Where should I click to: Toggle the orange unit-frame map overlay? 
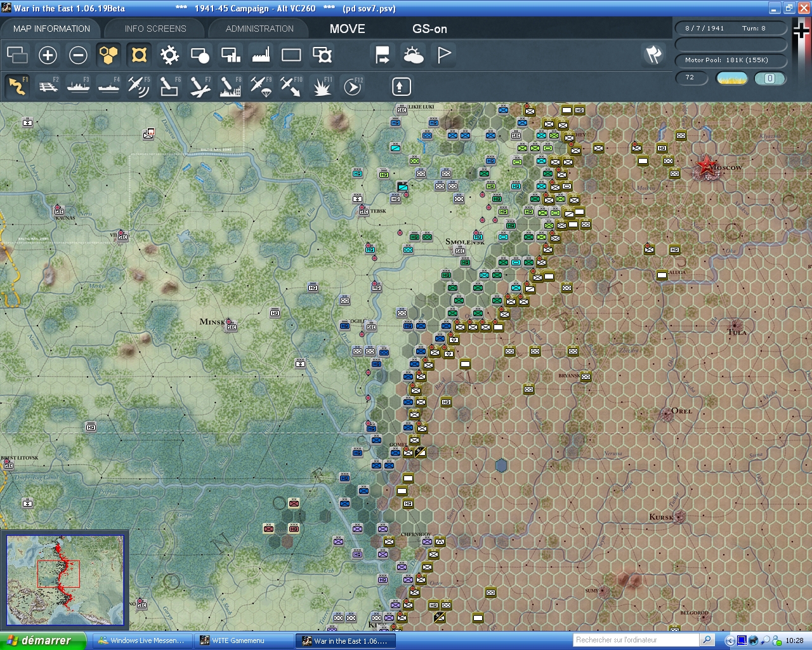[x=139, y=55]
